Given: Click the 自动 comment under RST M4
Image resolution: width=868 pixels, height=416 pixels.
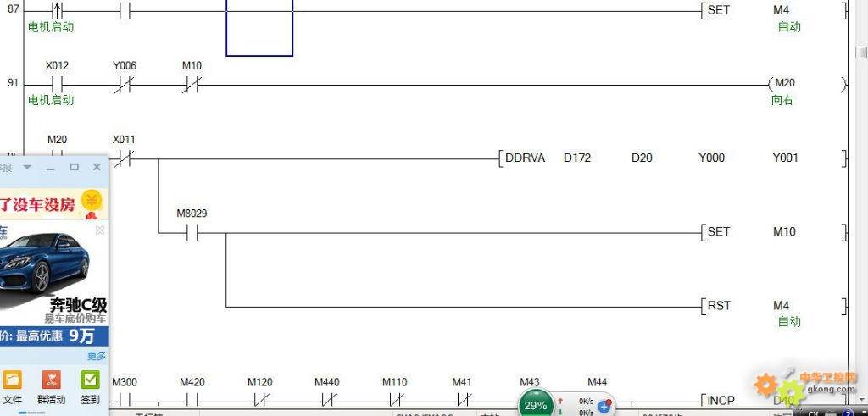Looking at the screenshot, I should pyautogui.click(x=789, y=321).
